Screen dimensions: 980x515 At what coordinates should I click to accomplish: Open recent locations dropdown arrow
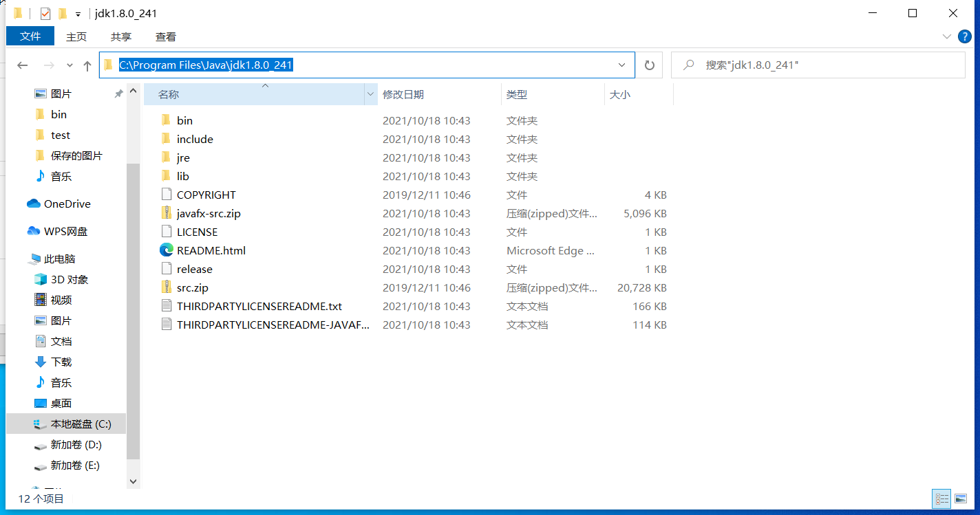point(70,65)
